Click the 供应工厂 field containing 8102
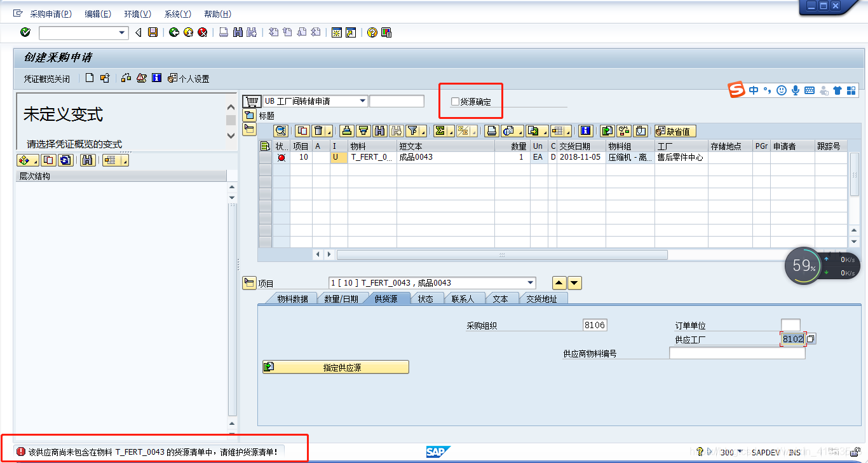868x463 pixels. pyautogui.click(x=793, y=339)
